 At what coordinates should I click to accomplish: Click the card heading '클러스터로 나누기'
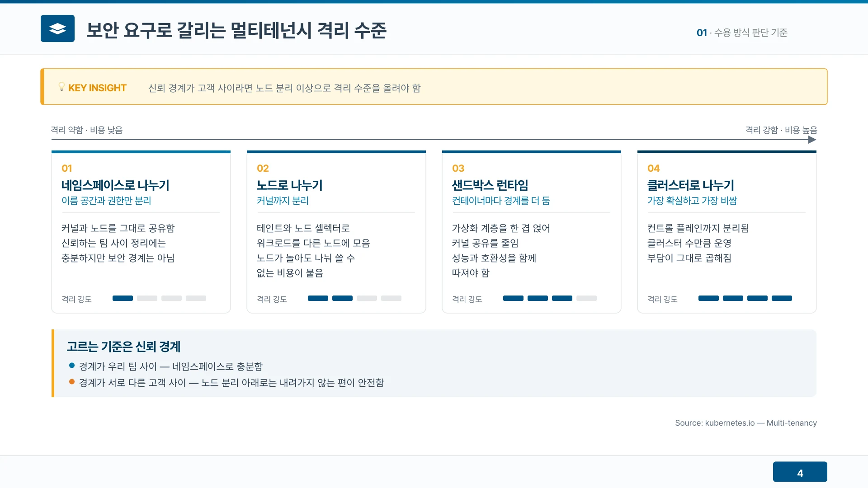coord(691,185)
